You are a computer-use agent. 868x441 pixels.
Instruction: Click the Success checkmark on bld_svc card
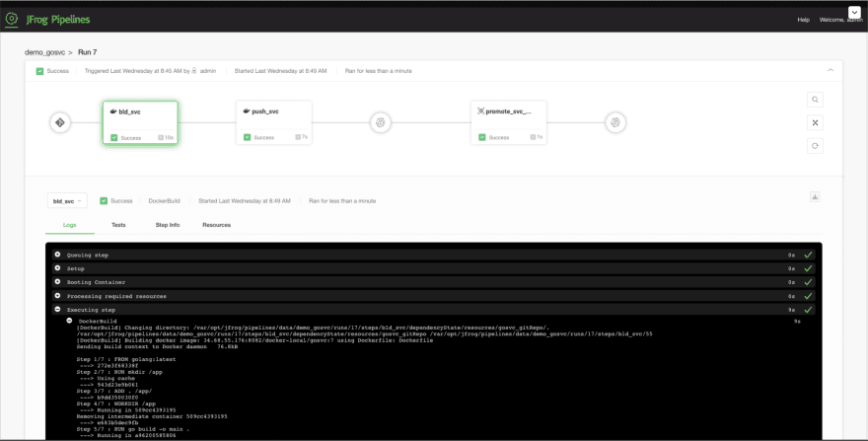(x=114, y=137)
